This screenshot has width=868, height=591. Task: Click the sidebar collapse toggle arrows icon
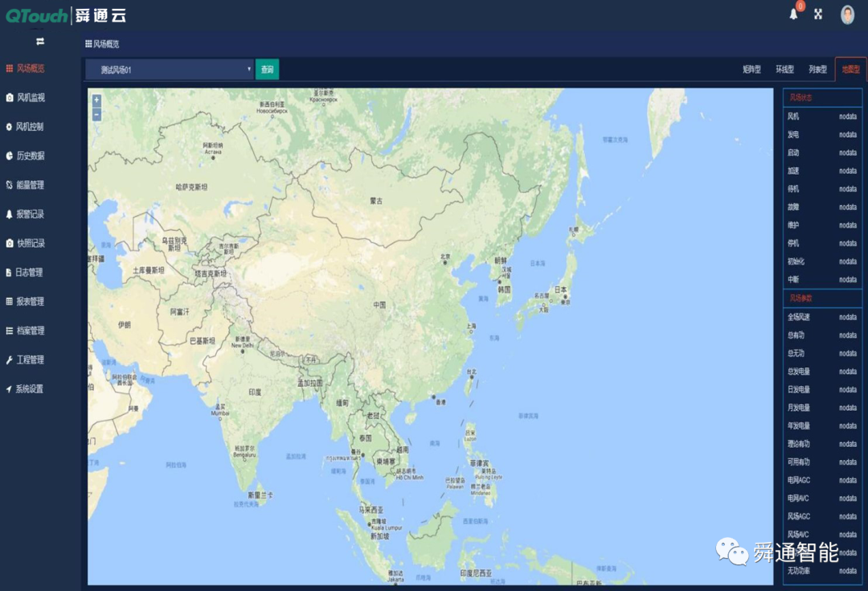[40, 42]
